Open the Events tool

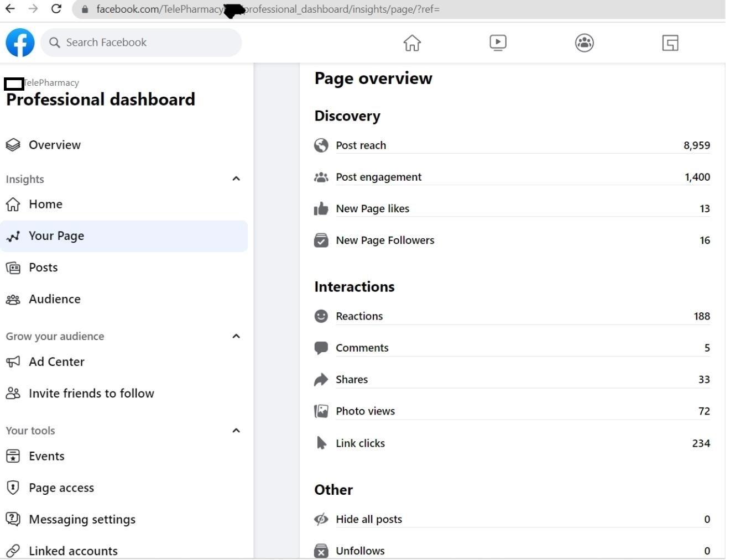pyautogui.click(x=46, y=456)
